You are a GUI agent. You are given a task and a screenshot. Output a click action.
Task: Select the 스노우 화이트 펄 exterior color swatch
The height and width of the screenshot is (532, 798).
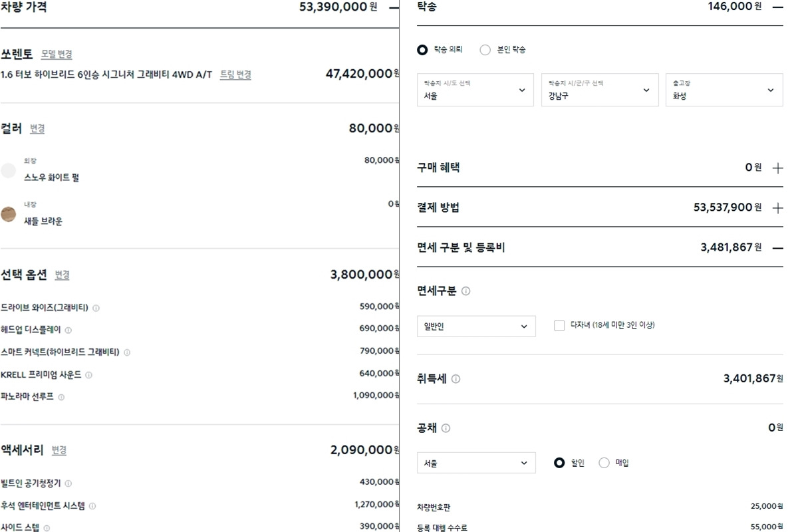[9, 170]
